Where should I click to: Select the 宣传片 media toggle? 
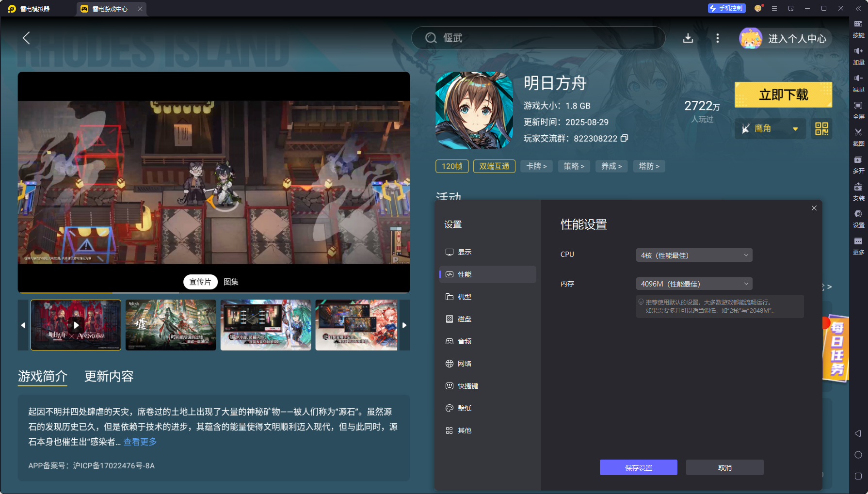[x=200, y=282]
